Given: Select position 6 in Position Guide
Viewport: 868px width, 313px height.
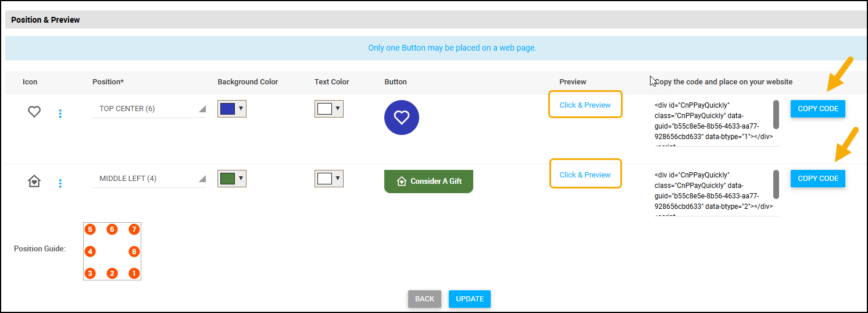Looking at the screenshot, I should 112,229.
